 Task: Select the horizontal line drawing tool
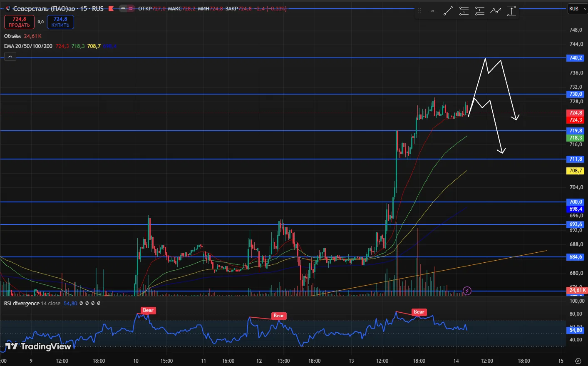click(x=432, y=11)
